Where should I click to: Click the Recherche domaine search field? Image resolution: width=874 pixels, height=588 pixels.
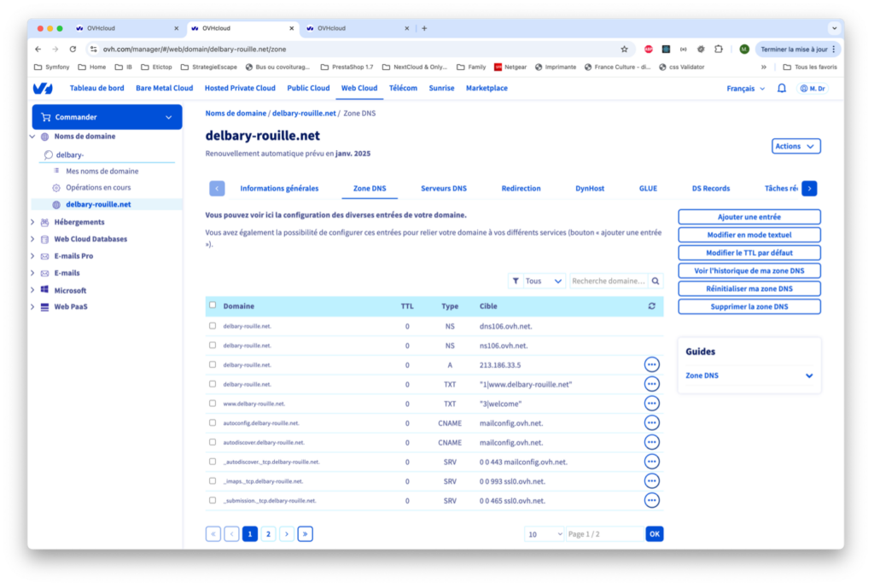(x=609, y=281)
